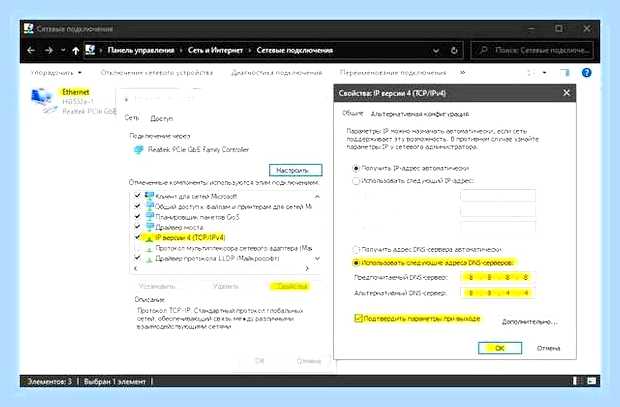Image resolution: width=620 pixels, height=407 pixels.
Task: Click the Установить button
Action: tap(157, 286)
